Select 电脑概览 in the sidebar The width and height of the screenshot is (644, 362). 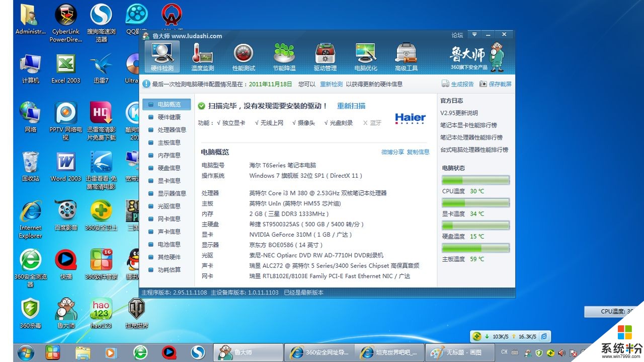tap(167, 104)
